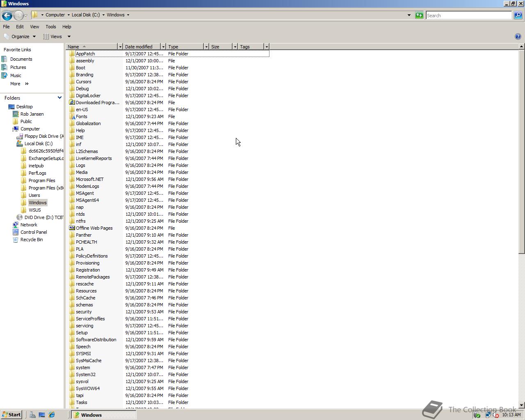525x420 pixels.
Task: Click the Server Manager Quick Launch icon
Action: tap(32, 415)
